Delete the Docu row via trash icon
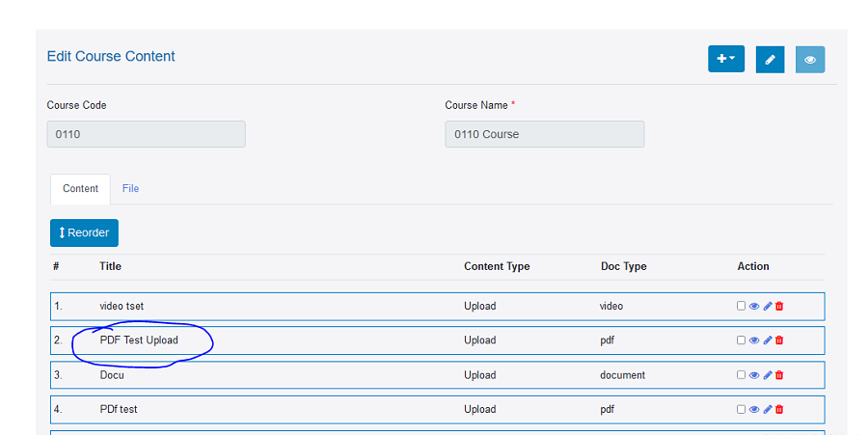 pos(779,375)
